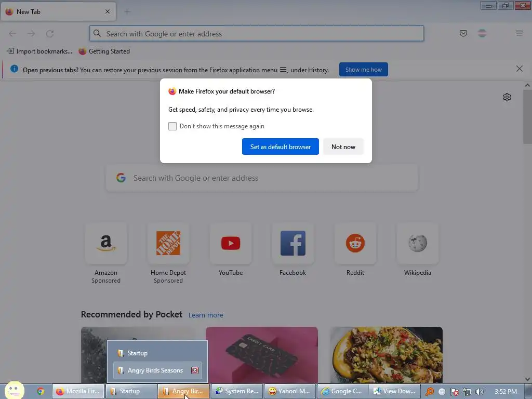Reload the current page
Image resolution: width=532 pixels, height=399 pixels.
point(50,33)
